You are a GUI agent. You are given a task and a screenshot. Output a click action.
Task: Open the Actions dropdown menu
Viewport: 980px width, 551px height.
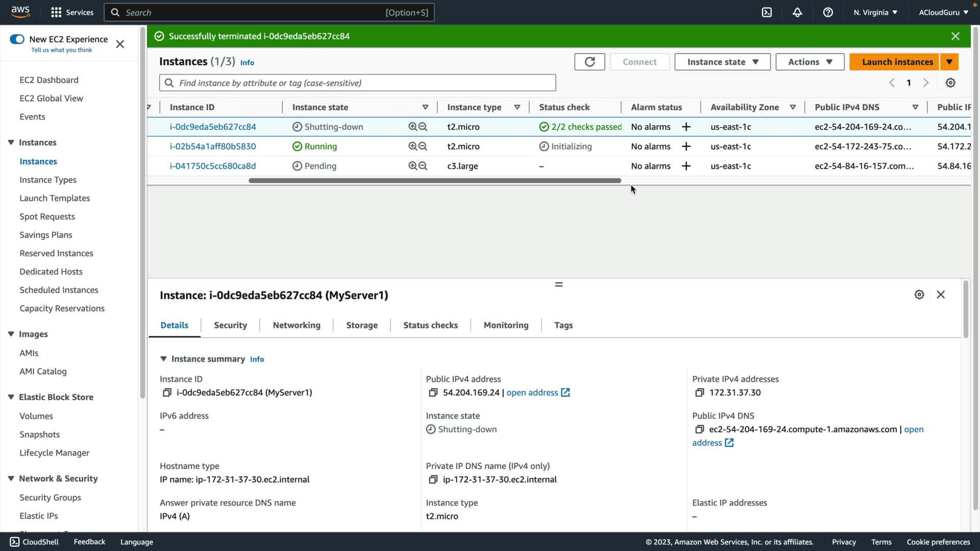coord(810,62)
